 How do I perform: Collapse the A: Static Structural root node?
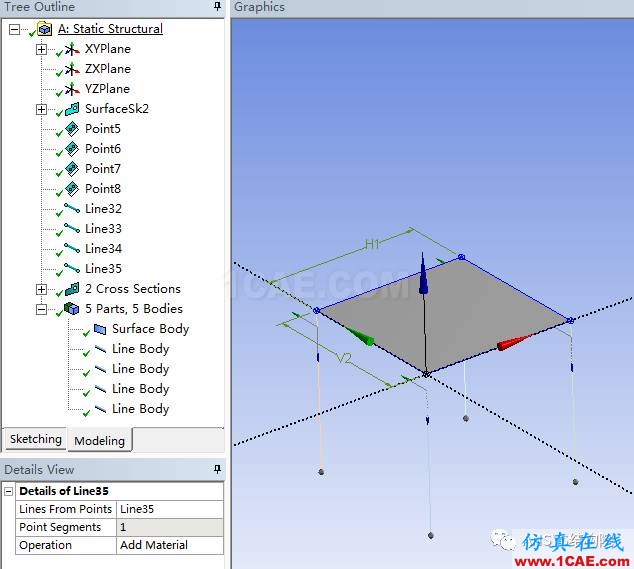(14, 29)
